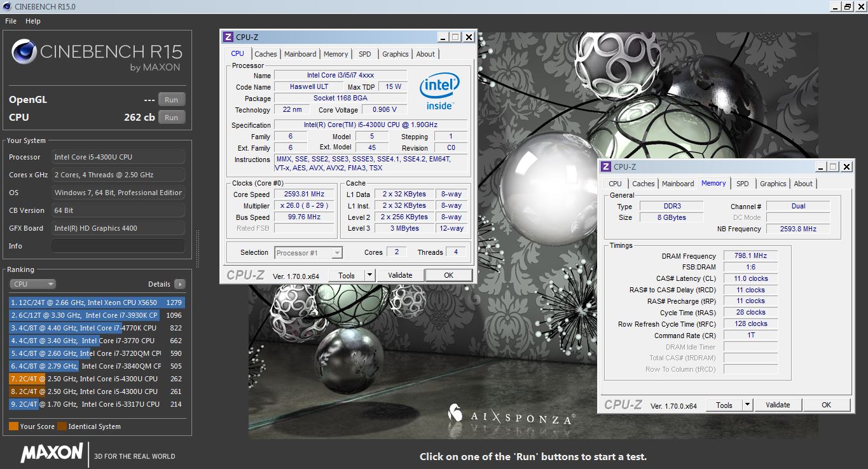Switch to Mainboard tab in second CPU-Z window
The width and height of the screenshot is (868, 469).
(x=678, y=184)
